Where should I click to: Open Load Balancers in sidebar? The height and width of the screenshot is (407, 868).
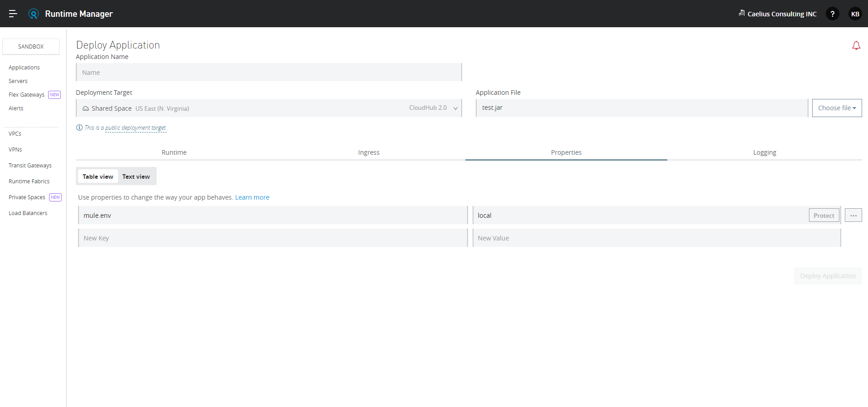pos(28,213)
